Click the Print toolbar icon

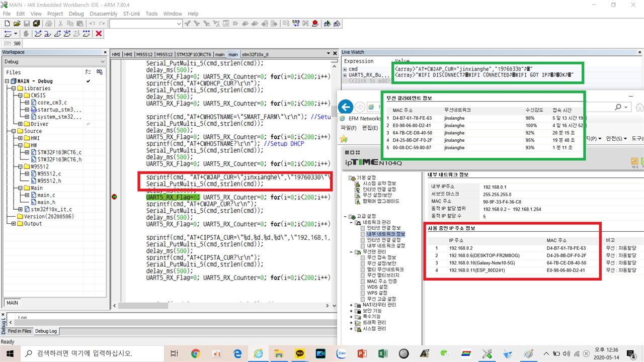[49, 24]
